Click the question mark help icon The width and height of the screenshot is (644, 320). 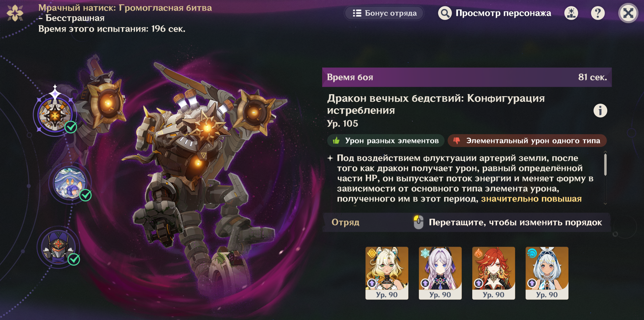point(598,13)
